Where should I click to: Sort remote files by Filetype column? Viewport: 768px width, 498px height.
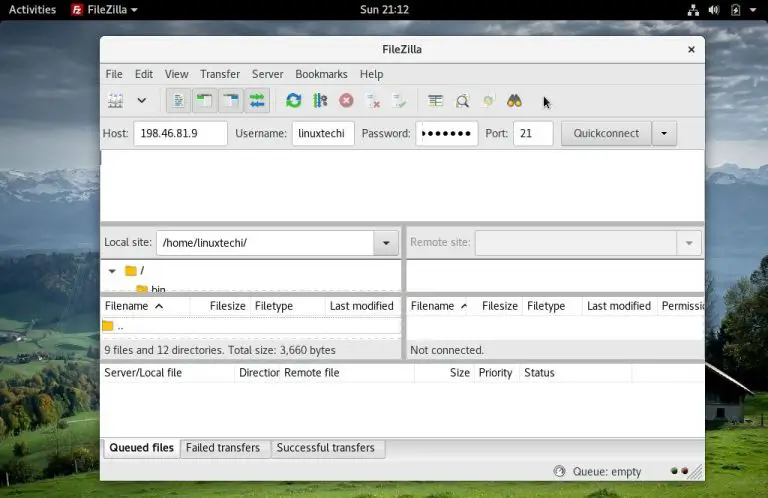coord(552,306)
